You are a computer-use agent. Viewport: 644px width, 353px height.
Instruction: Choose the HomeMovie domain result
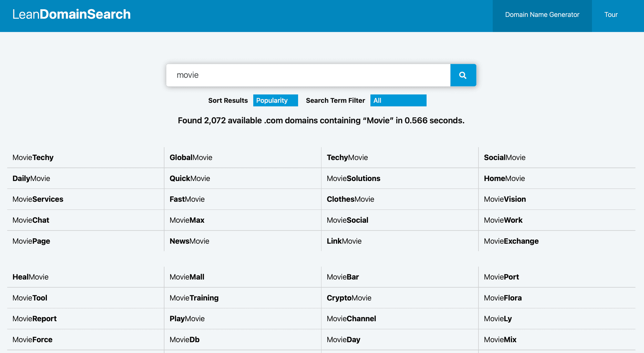point(504,179)
